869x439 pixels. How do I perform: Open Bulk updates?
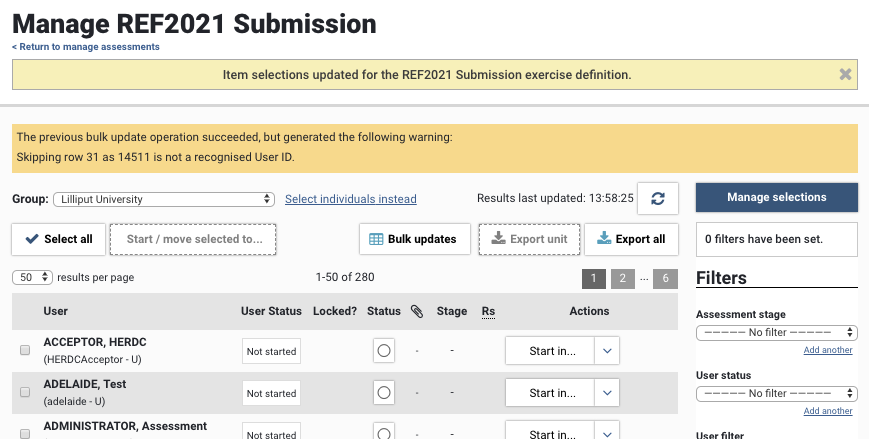(x=413, y=239)
